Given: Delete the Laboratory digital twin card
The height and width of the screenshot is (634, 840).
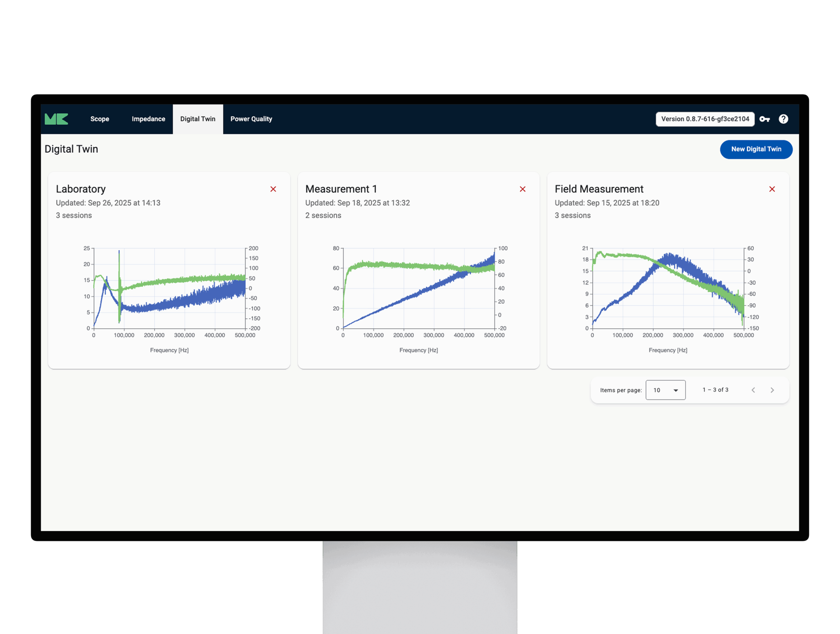Looking at the screenshot, I should pyautogui.click(x=273, y=189).
